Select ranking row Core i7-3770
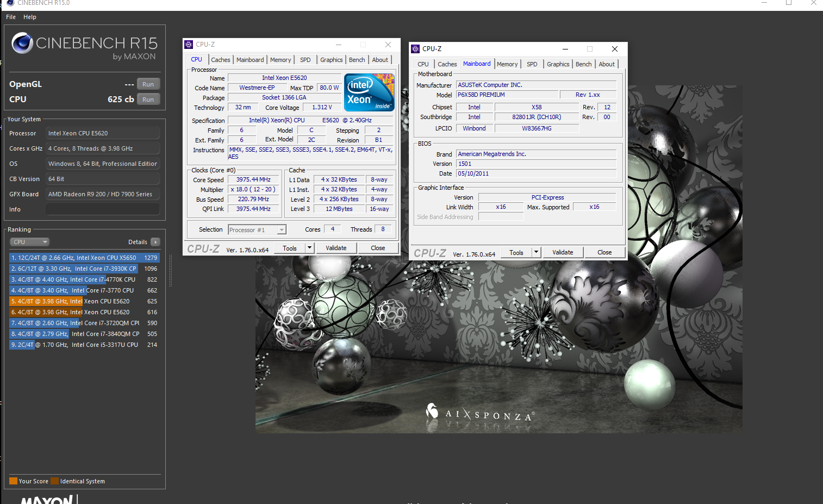The width and height of the screenshot is (823, 504). point(84,290)
